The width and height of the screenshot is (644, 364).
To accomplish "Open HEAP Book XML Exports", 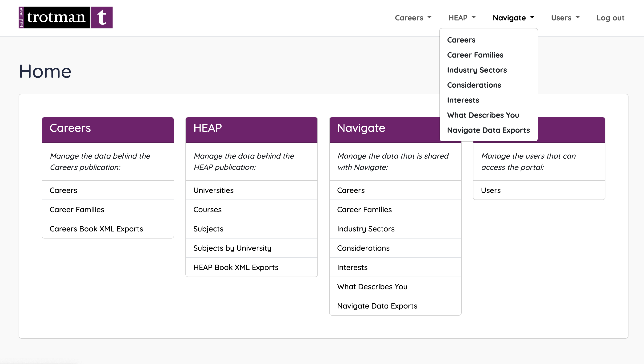I will 252,267.
